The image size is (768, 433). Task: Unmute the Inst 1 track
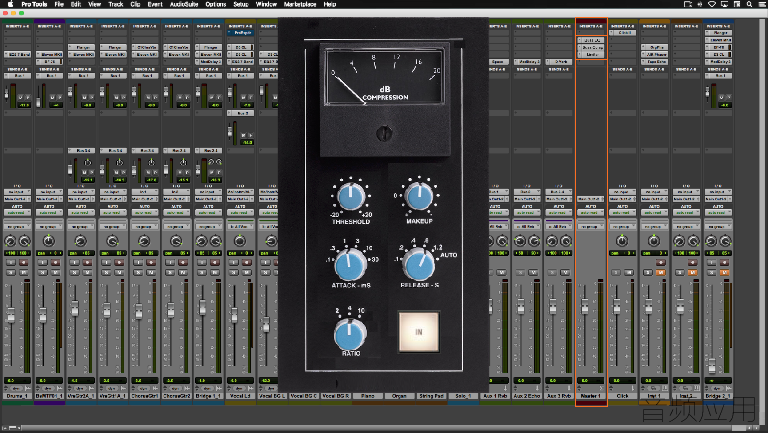[x=661, y=272]
